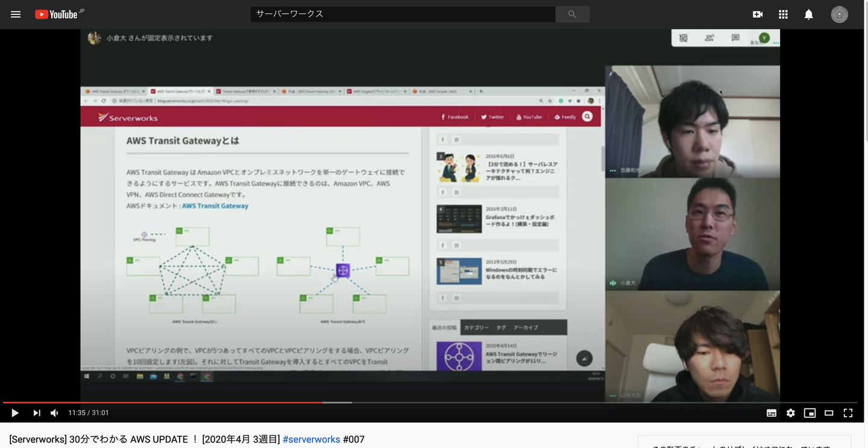
Task: Click the Serverworks blog search icon
Action: pyautogui.click(x=587, y=117)
